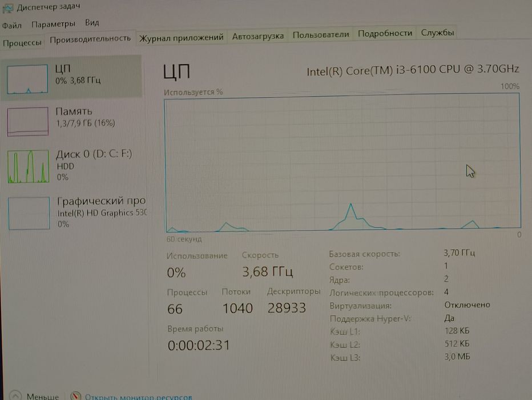The height and width of the screenshot is (400, 532).
Task: Click the Кэш L2 value 512 КБ
Action: (457, 343)
